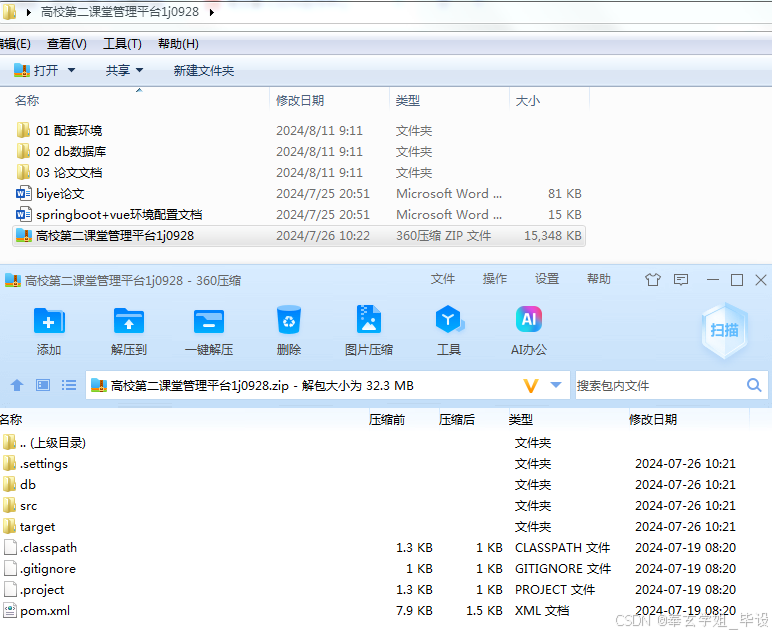Click 高校第二课堂管理平台1j0928 in Explorer address bar
Viewport: 772px width, 634px height.
click(120, 12)
